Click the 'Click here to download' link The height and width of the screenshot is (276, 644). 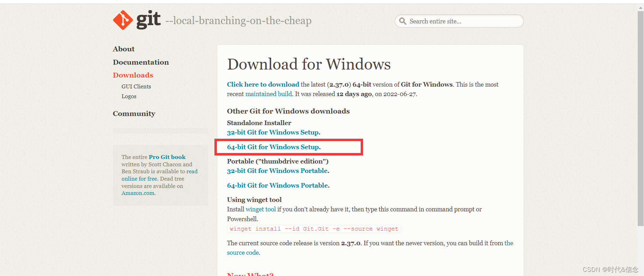tap(263, 85)
